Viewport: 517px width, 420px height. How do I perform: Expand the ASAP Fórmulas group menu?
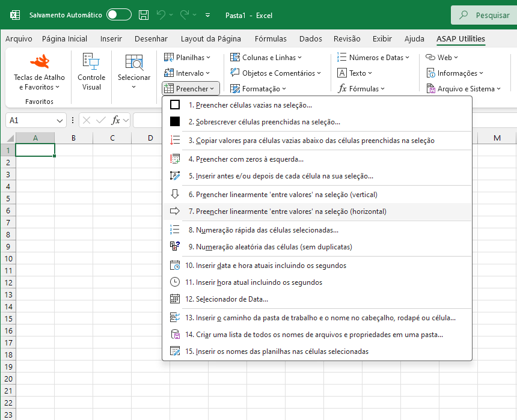click(x=361, y=88)
